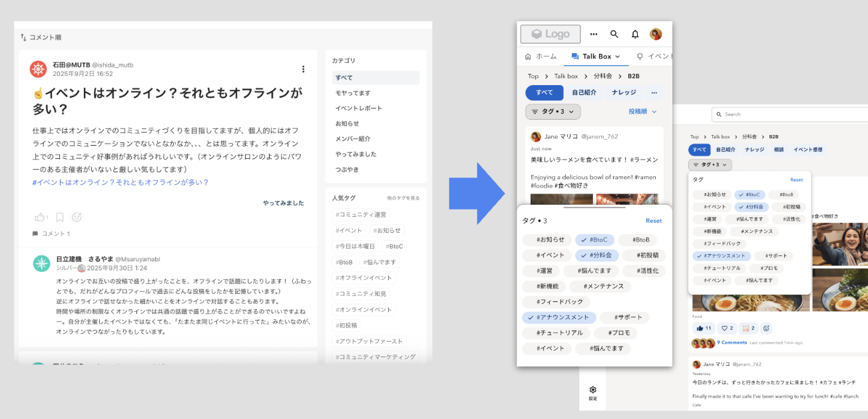
Task: Choose イベントレポート in カテゴリ list
Action: coord(359,108)
